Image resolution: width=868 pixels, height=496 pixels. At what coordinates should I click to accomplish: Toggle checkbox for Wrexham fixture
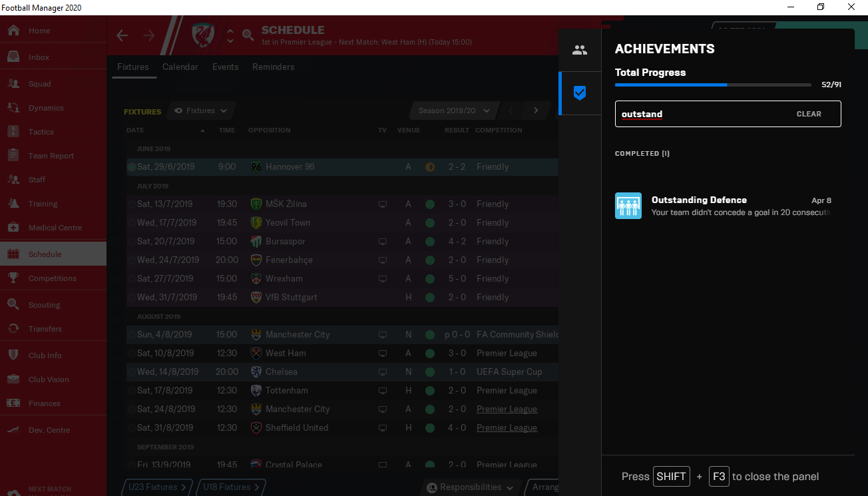click(131, 279)
